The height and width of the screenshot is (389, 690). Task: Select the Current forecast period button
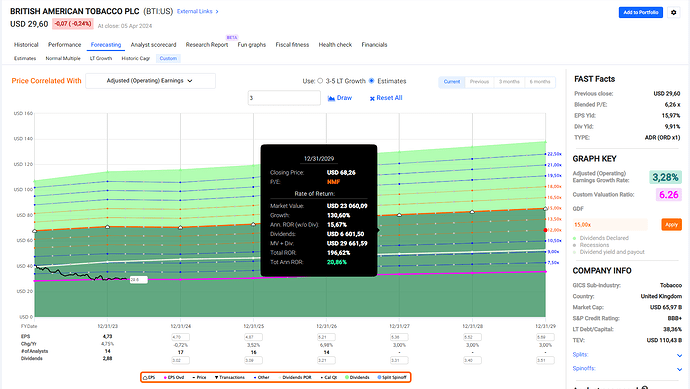[451, 82]
